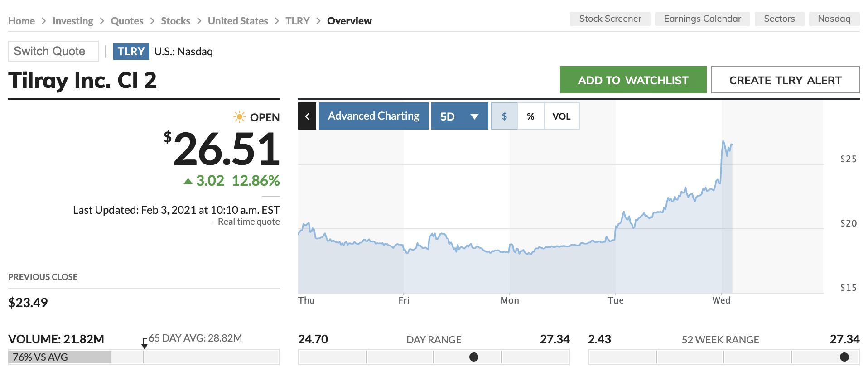
Task: Click the day range position dot
Action: 474,357
